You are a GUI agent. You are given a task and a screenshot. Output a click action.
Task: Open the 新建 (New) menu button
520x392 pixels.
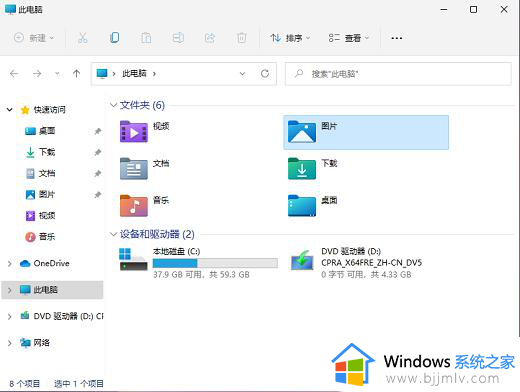[34, 38]
